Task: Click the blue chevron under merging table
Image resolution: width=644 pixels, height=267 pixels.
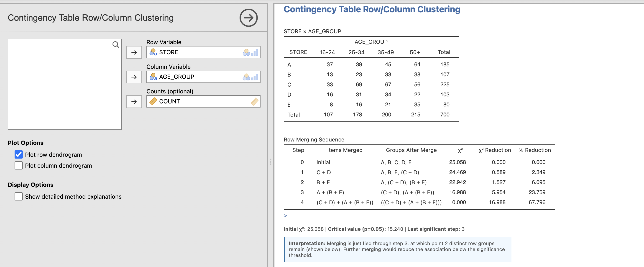Action: (x=285, y=216)
